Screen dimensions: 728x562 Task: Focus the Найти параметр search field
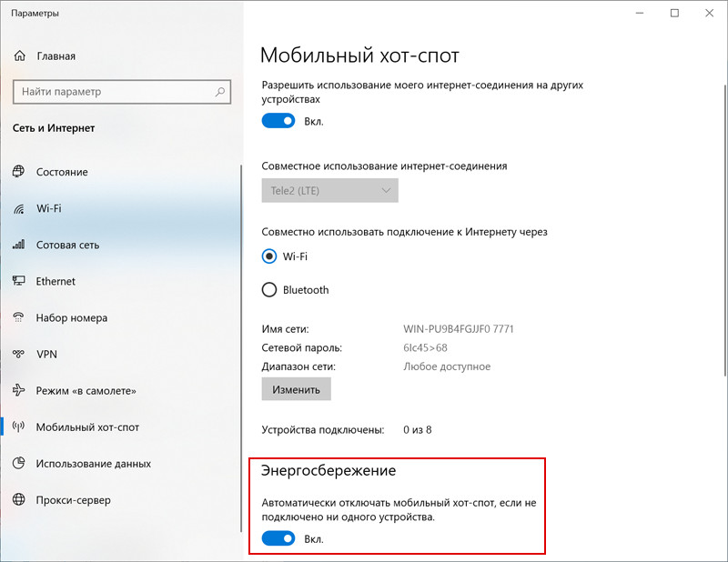pyautogui.click(x=122, y=92)
